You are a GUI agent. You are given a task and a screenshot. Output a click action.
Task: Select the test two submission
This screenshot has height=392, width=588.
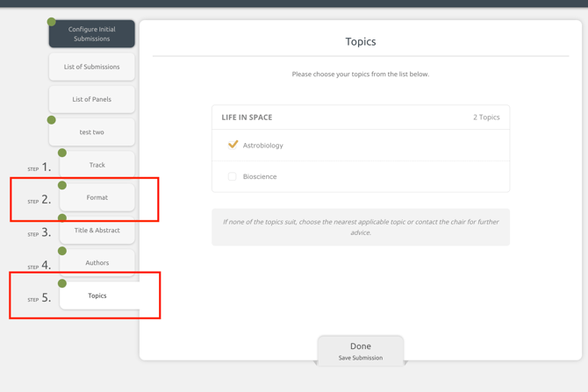92,132
